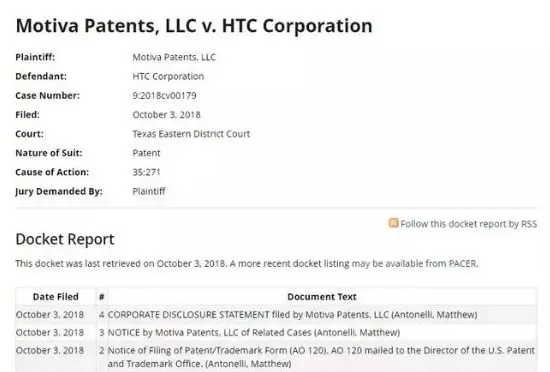The width and height of the screenshot is (550, 372).
Task: Select case number 9:2018cv00179
Action: [x=165, y=95]
